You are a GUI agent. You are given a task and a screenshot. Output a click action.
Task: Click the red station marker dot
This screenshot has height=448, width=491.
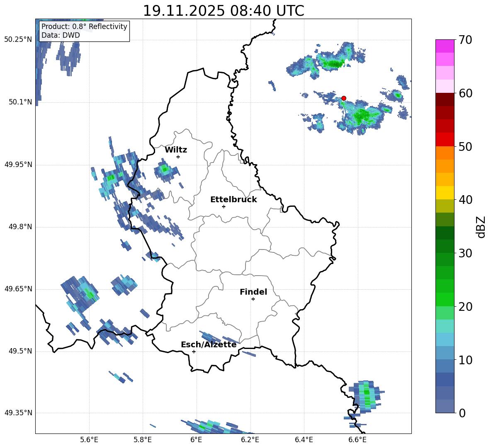pyautogui.click(x=343, y=98)
